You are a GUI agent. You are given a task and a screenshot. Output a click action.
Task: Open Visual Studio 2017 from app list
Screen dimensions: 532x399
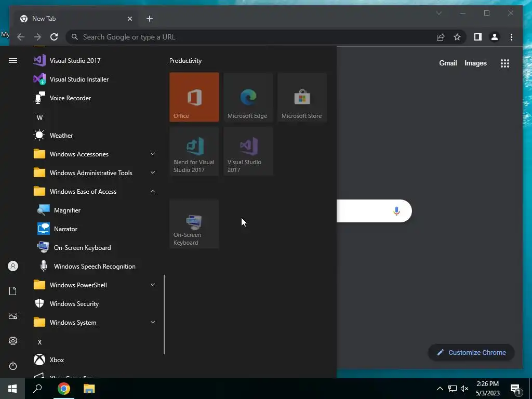pos(95,61)
